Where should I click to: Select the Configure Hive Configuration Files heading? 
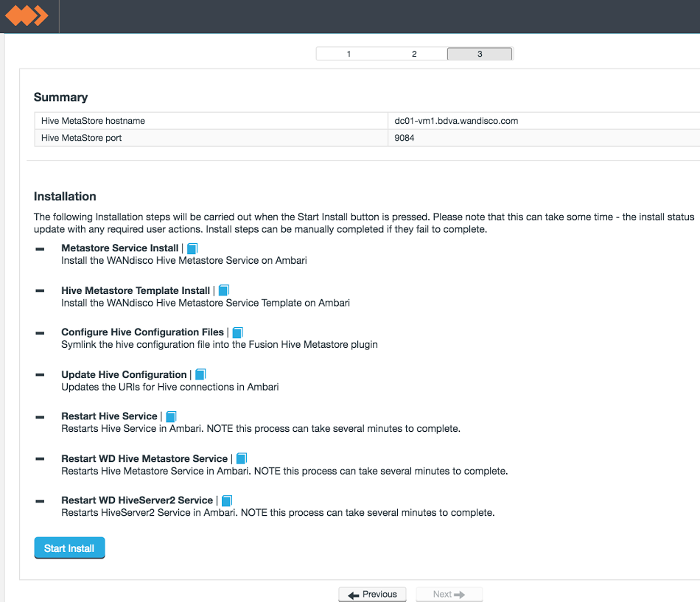point(142,332)
